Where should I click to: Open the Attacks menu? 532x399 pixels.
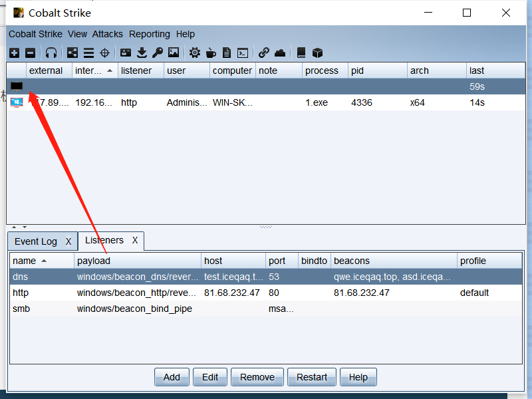[108, 34]
